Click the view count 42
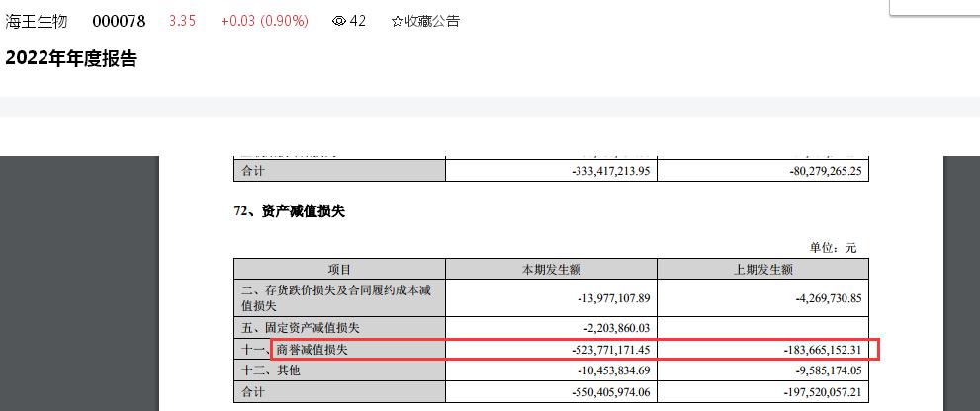The height and width of the screenshot is (411, 980). point(358,21)
